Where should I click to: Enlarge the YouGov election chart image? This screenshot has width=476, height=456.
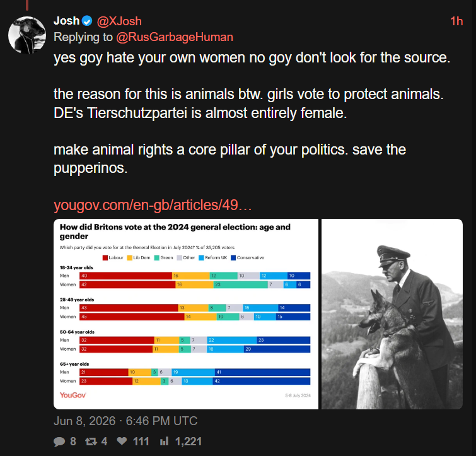(x=186, y=314)
